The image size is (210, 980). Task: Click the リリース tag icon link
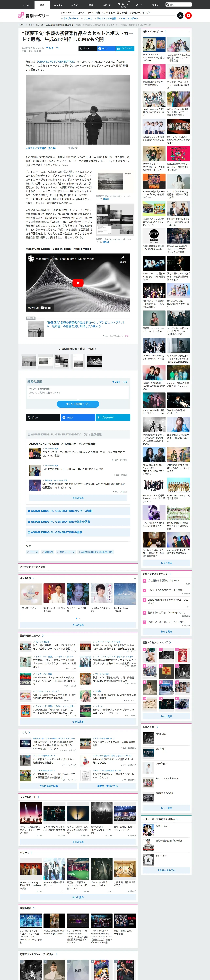[x=32, y=552]
